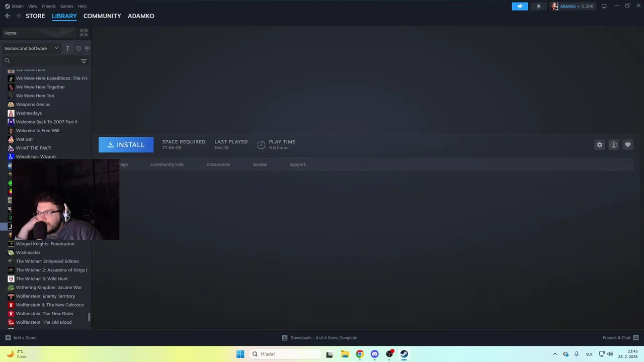Open weather widget showing 3°C Clear
The image size is (644, 362).
[x=16, y=354]
